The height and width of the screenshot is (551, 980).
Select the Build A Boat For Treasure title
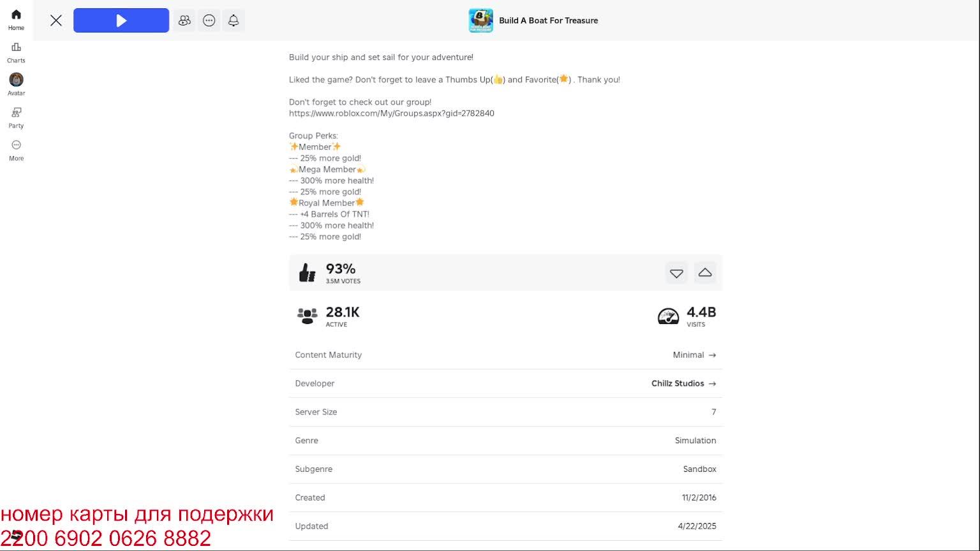[549, 20]
